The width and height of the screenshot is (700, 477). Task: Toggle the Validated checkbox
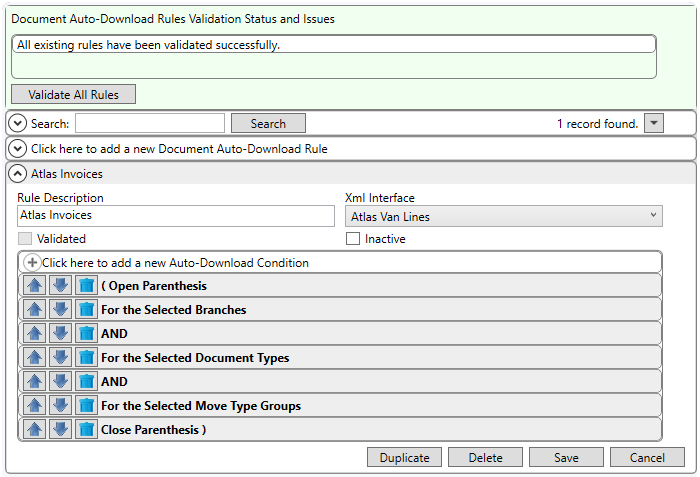25,238
